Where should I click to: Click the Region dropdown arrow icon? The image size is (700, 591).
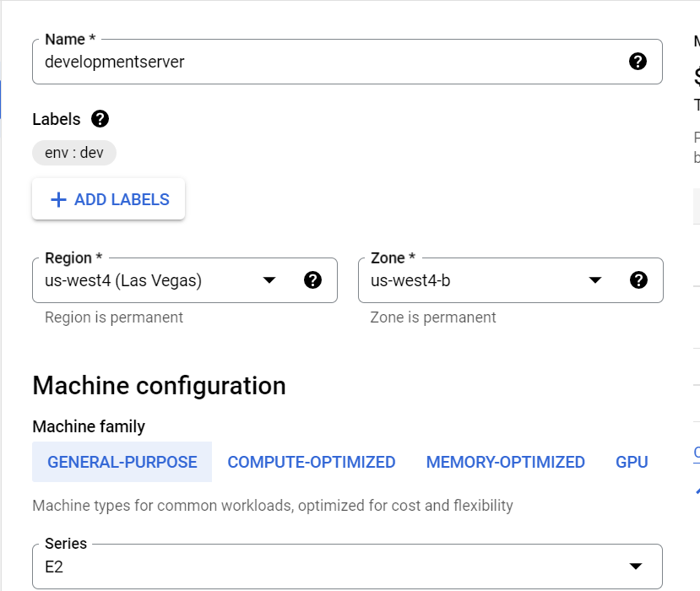click(269, 279)
